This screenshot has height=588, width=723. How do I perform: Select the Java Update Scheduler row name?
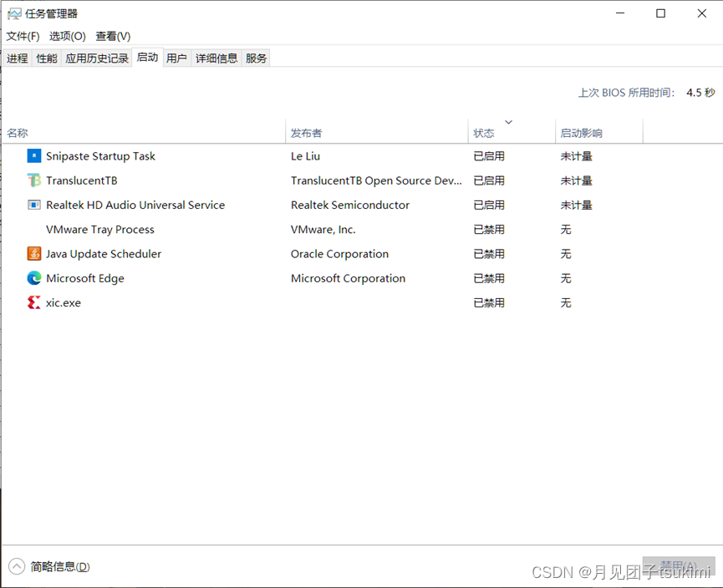(104, 254)
